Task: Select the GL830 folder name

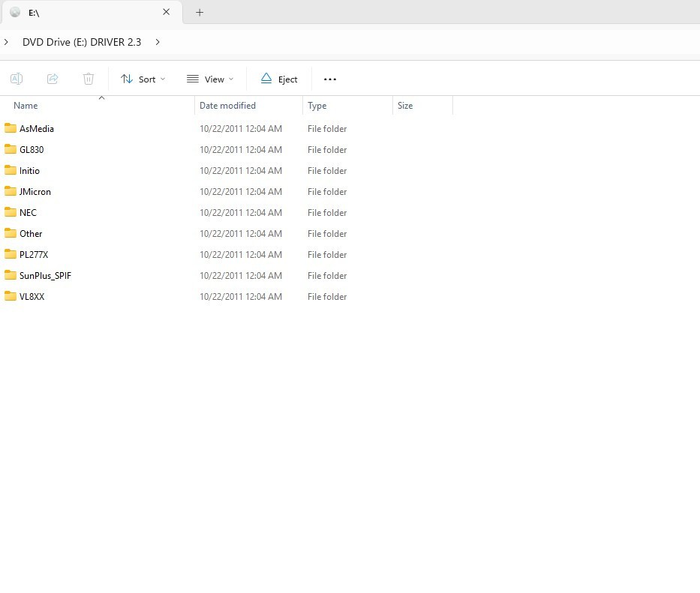Action: coord(32,149)
